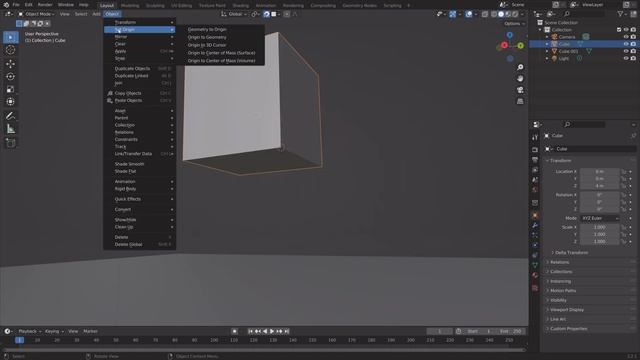Screen dimensions: 640x360
Task: Hide Camera in viewport via eye icon
Action: point(626,37)
